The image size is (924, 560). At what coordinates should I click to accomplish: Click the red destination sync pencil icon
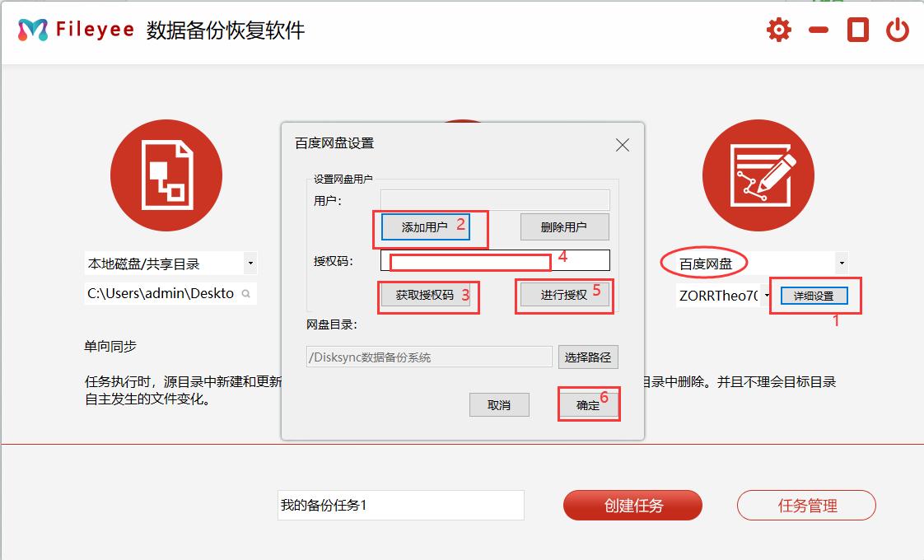click(758, 175)
